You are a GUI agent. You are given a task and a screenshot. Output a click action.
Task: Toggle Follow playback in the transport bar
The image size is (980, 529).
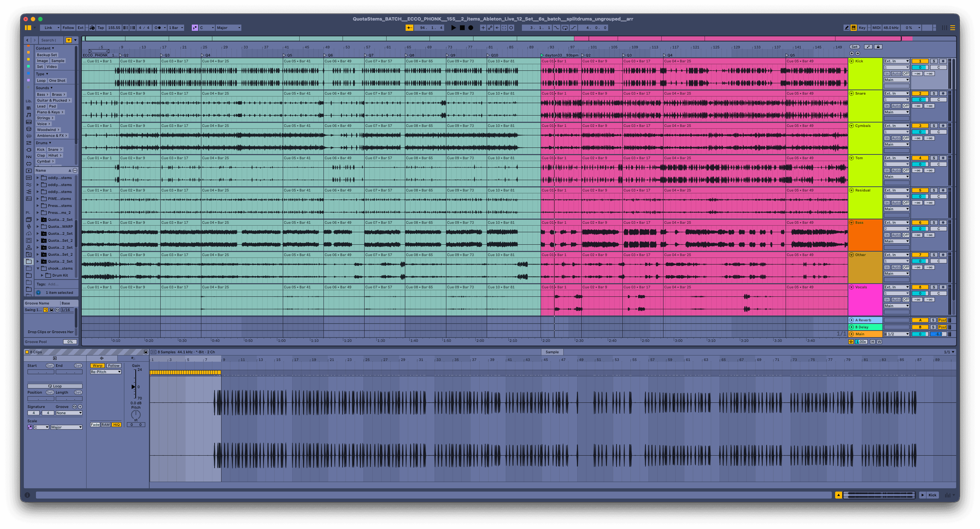pyautogui.click(x=68, y=28)
